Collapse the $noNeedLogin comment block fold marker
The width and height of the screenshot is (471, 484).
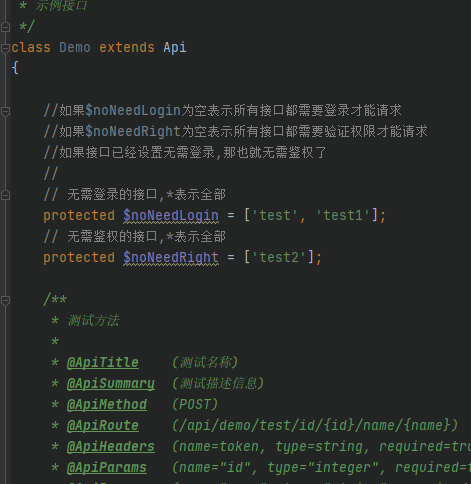pos(5,111)
